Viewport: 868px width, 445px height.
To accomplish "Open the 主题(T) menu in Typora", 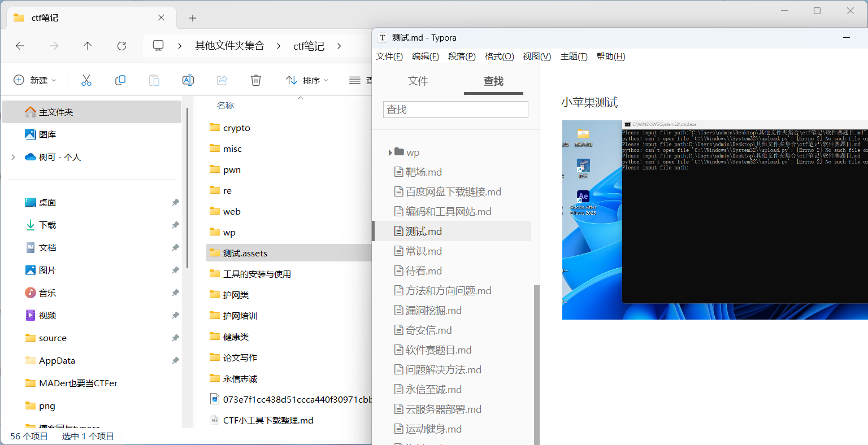I will 574,56.
